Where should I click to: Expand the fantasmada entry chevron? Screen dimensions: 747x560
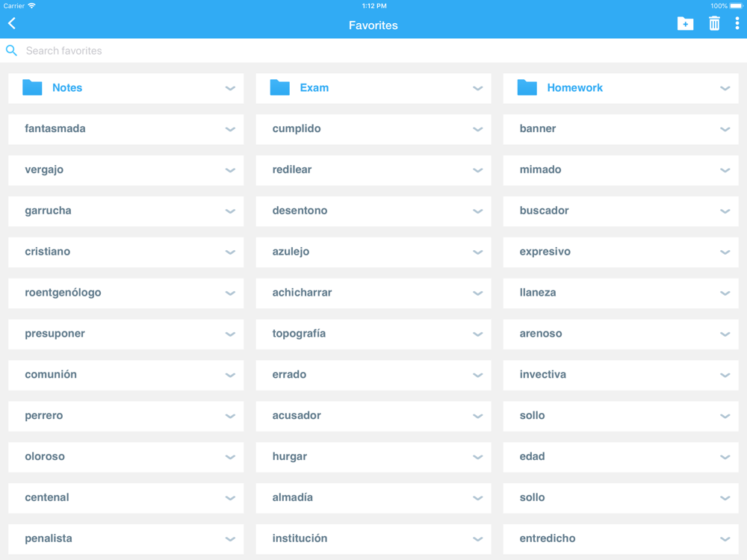click(x=230, y=129)
